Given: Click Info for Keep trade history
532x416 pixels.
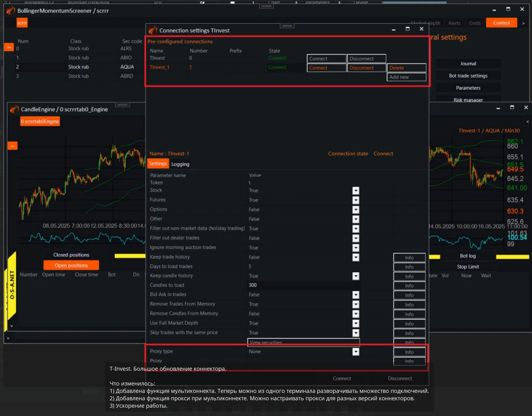Looking at the screenshot, I should pos(409,258).
